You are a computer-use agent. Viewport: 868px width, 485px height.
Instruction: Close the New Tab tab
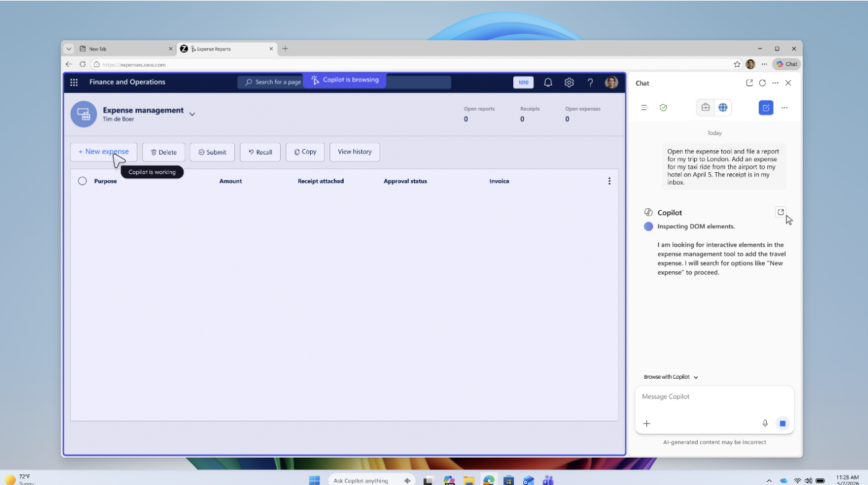click(x=171, y=48)
